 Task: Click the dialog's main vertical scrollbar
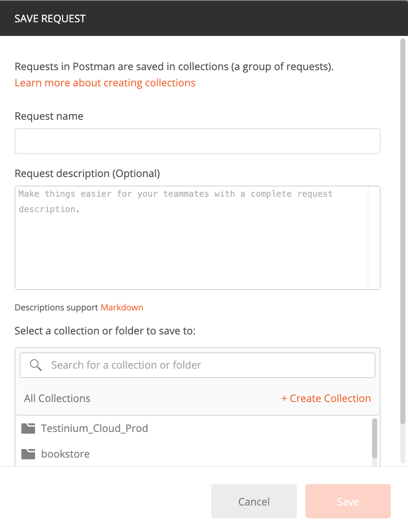pyautogui.click(x=402, y=231)
